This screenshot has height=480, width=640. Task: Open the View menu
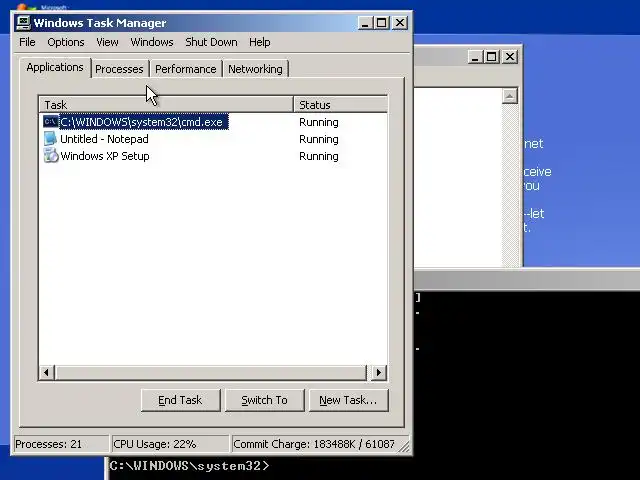click(x=107, y=42)
